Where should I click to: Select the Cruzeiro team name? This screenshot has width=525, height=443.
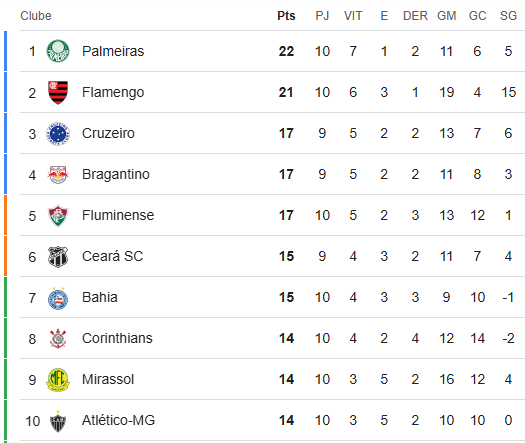tap(108, 133)
